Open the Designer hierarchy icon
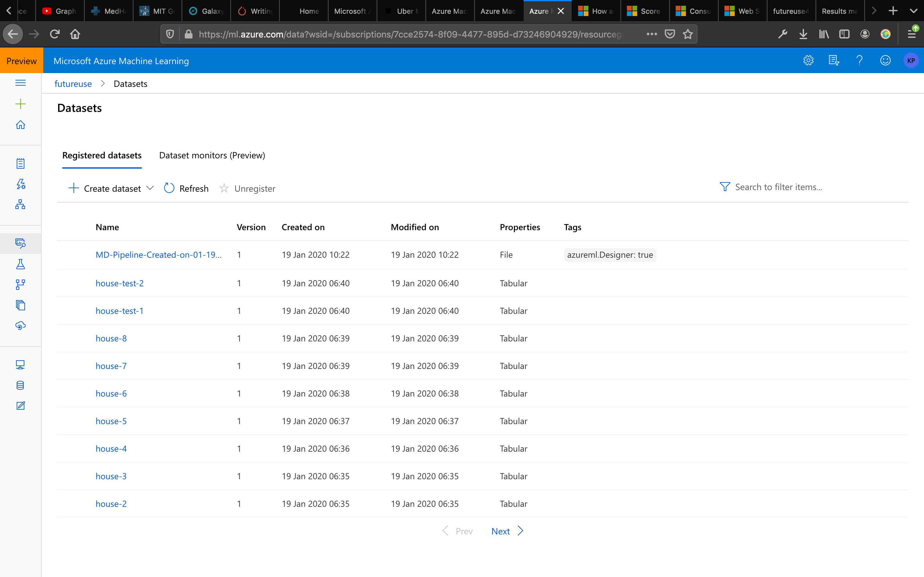The image size is (924, 577). pyautogui.click(x=20, y=205)
